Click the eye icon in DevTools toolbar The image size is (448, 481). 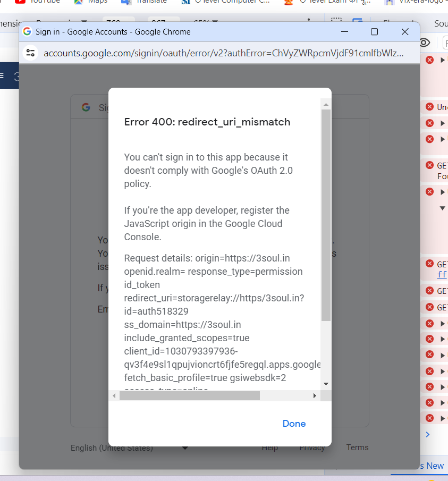[424, 43]
